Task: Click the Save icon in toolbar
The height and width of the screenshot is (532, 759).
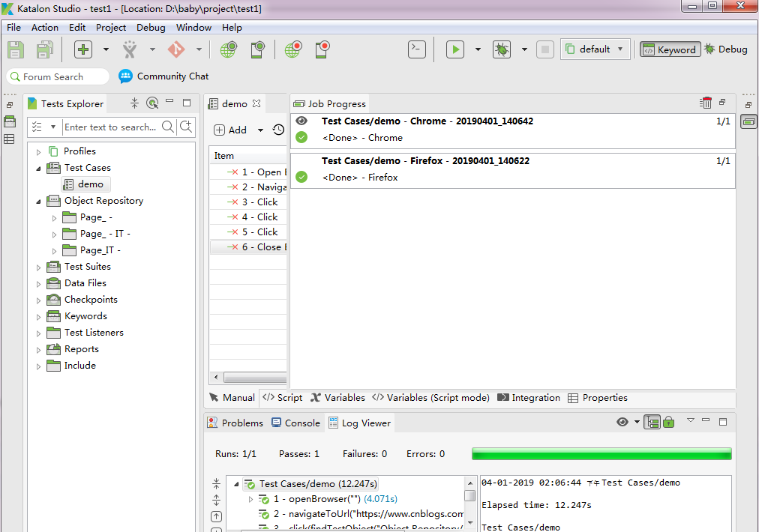Action: click(x=15, y=49)
